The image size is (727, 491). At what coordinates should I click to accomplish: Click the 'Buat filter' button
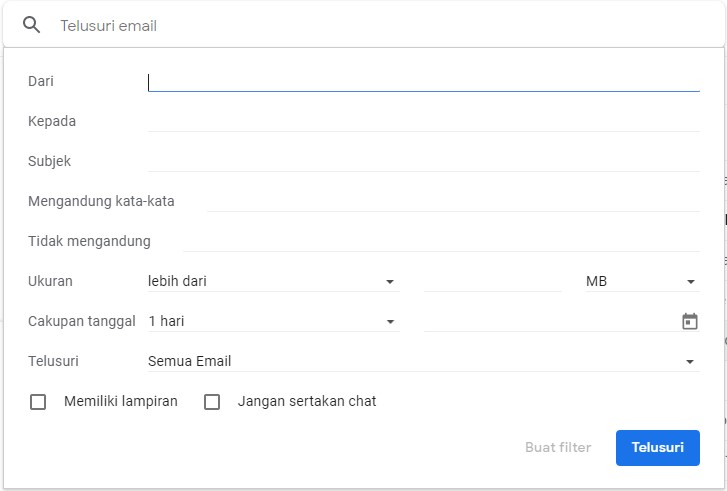coord(558,447)
